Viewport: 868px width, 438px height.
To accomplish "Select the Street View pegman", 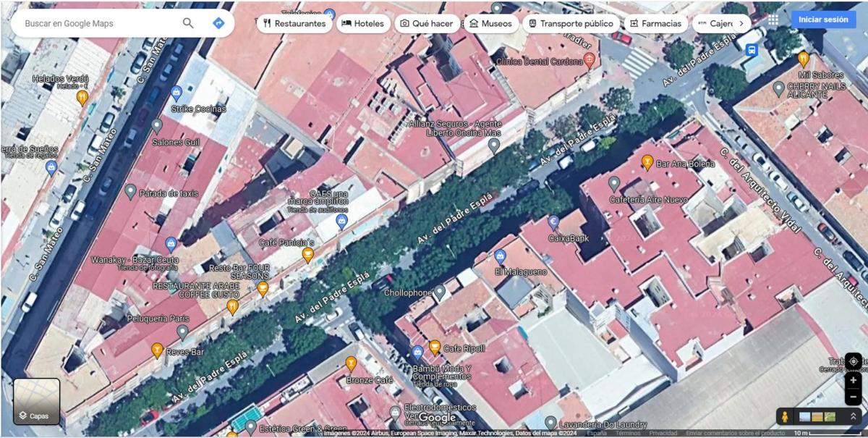I will [784, 416].
